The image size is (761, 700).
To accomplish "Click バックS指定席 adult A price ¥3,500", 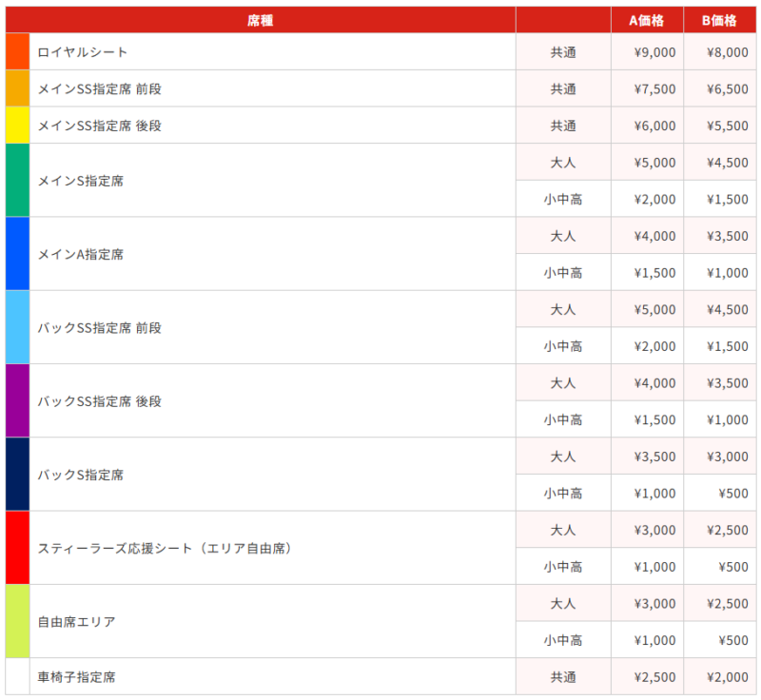I will coord(654,457).
